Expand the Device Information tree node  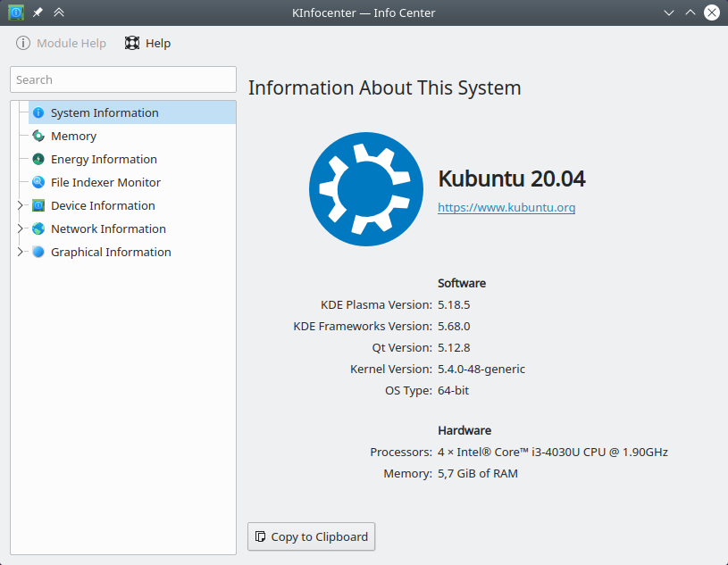20,206
